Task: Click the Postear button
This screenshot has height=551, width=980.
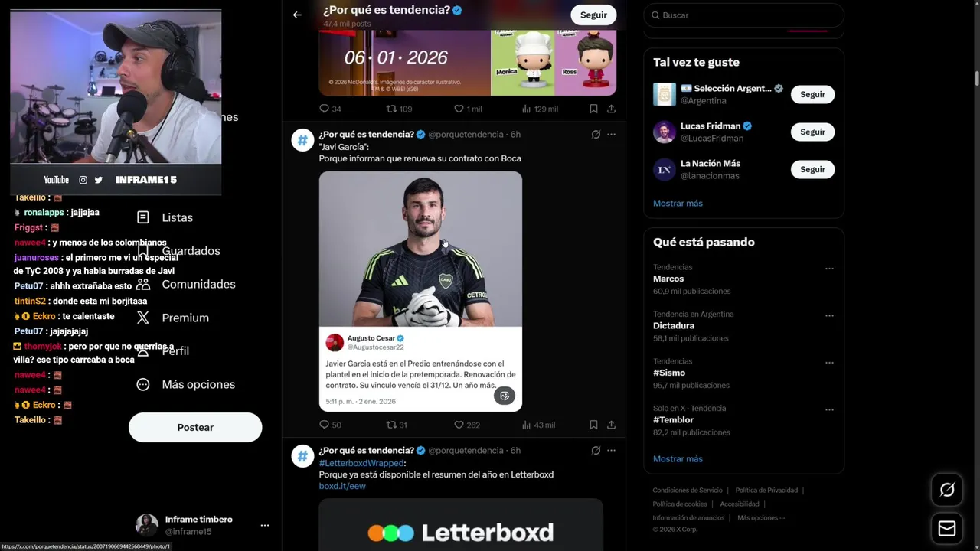Action: (195, 427)
